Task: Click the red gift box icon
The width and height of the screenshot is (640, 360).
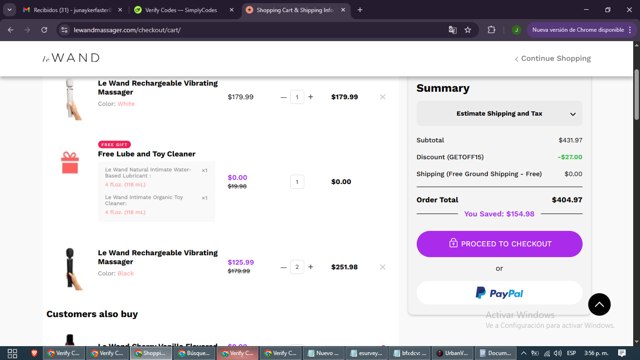Action: click(70, 162)
